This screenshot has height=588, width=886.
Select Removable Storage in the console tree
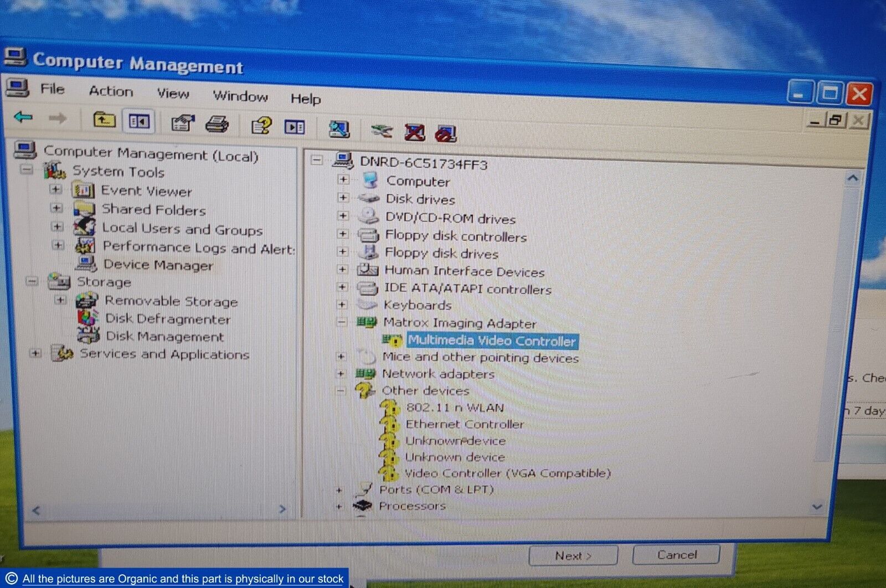pos(171,301)
